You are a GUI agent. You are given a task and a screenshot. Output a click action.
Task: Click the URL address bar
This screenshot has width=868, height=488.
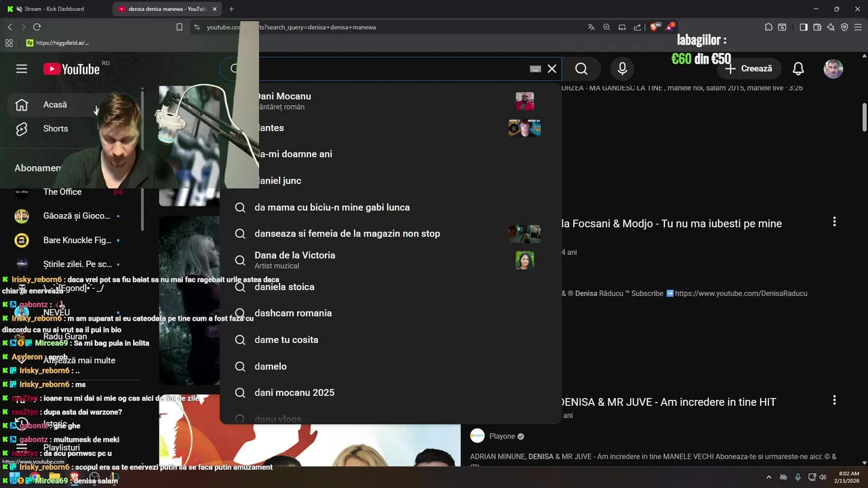pos(387,27)
